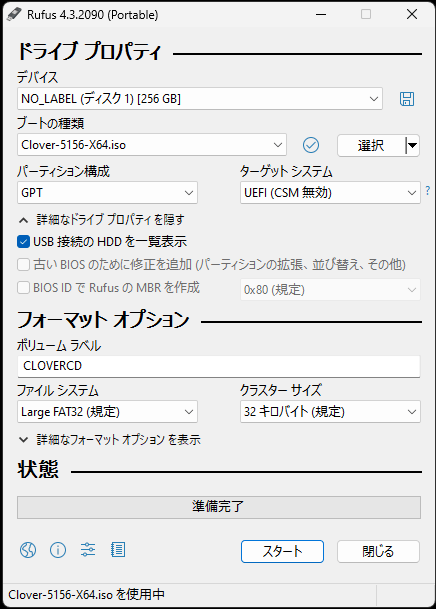Viewport: 436px width, 609px height.
Task: Open the UEFI (CSM 無効) target dropdown
Action: [330, 193]
